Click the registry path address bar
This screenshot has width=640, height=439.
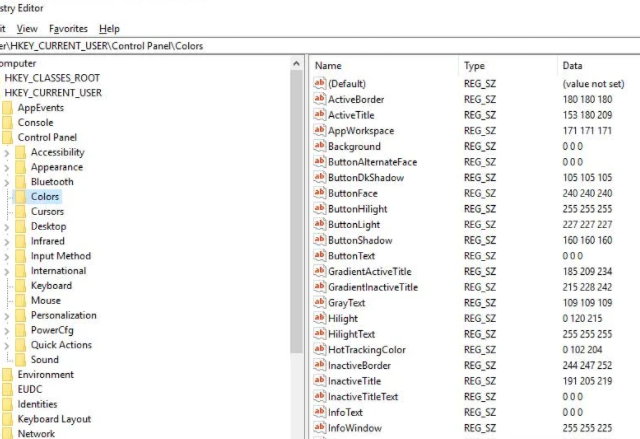(320, 46)
